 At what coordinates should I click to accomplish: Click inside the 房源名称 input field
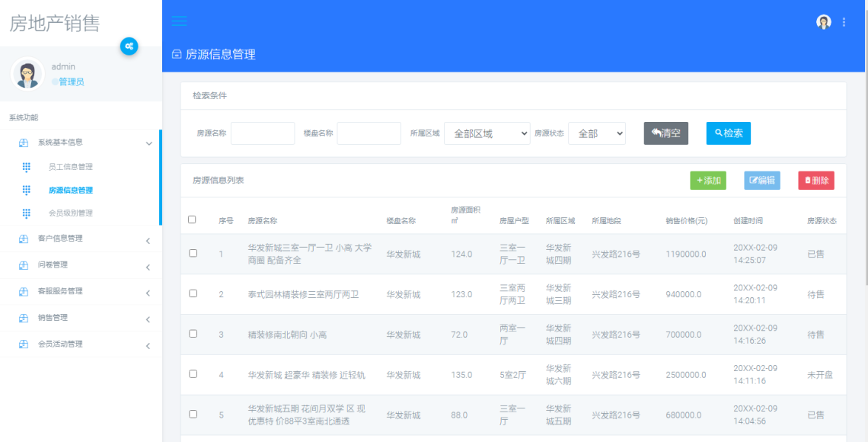point(262,133)
